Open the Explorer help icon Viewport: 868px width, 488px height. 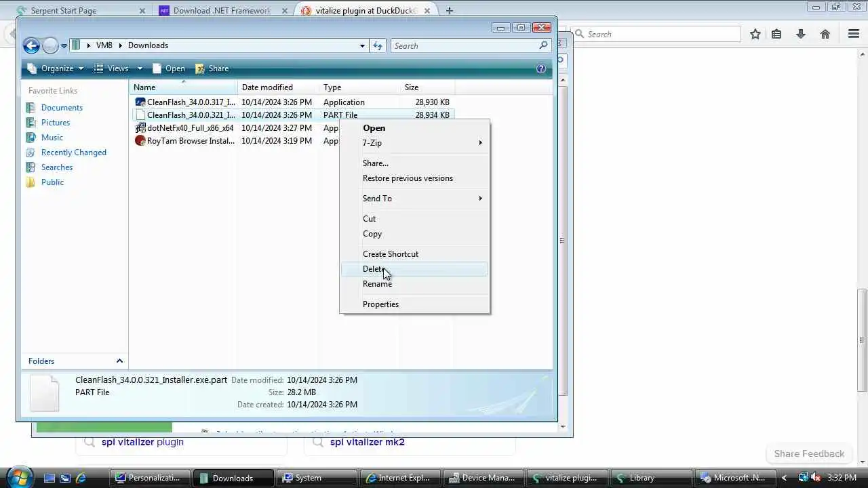[541, 68]
